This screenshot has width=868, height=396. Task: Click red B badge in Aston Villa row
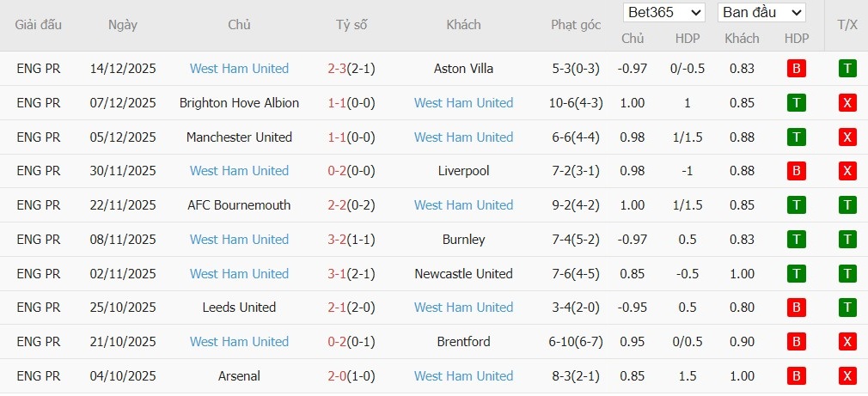(x=796, y=69)
